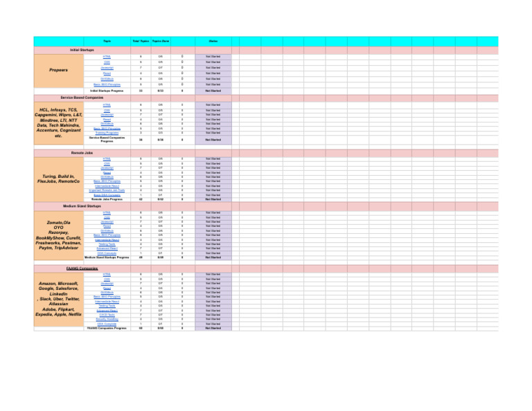Click the underlined FAANG Companies heading
The width and height of the screenshot is (532, 411).
click(x=82, y=268)
